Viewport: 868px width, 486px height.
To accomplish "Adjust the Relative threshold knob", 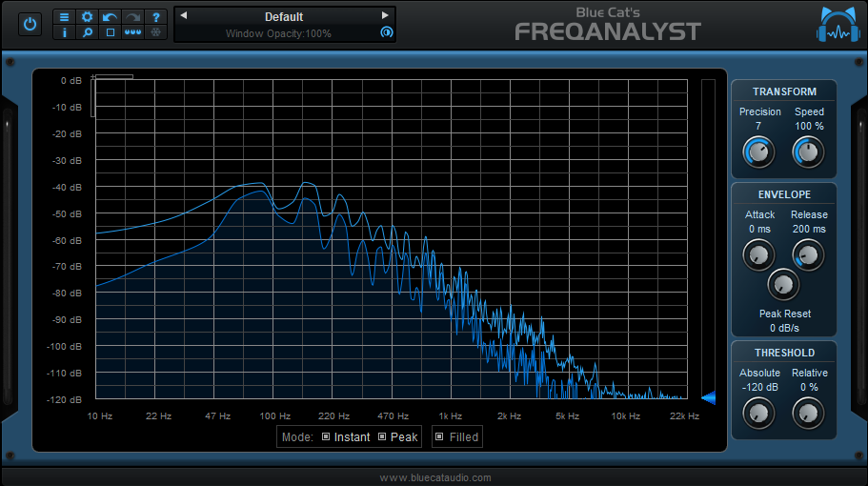I will tap(808, 414).
